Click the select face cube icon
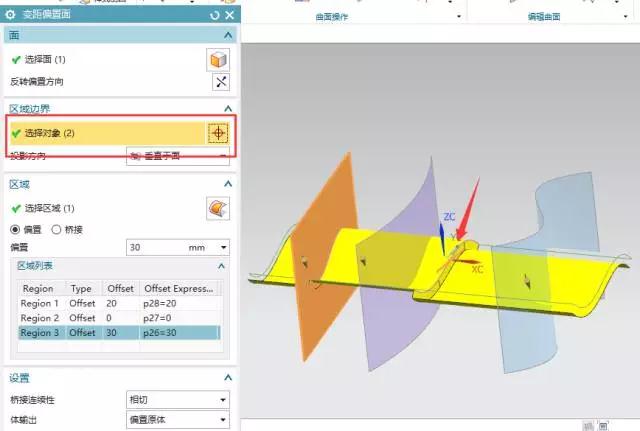 pos(218,59)
